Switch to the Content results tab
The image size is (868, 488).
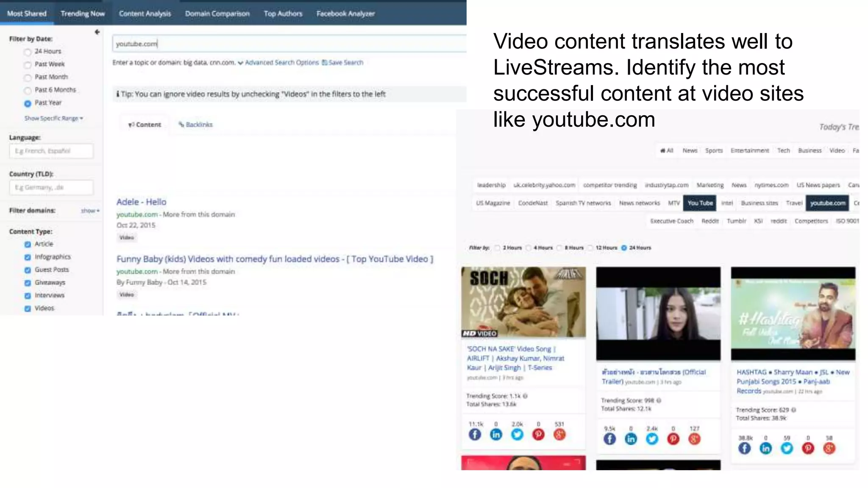(145, 125)
